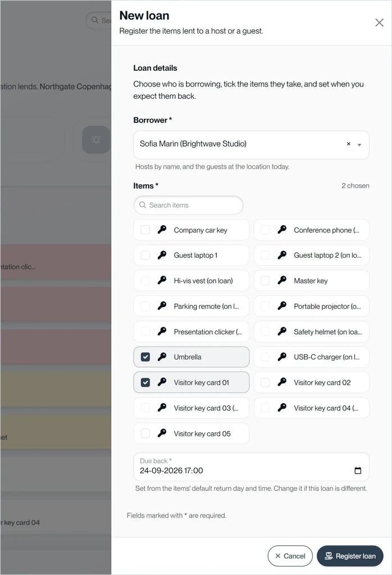The width and height of the screenshot is (392, 575).
Task: Click the key icon beside Guest laptop 2
Action: pyautogui.click(x=281, y=255)
